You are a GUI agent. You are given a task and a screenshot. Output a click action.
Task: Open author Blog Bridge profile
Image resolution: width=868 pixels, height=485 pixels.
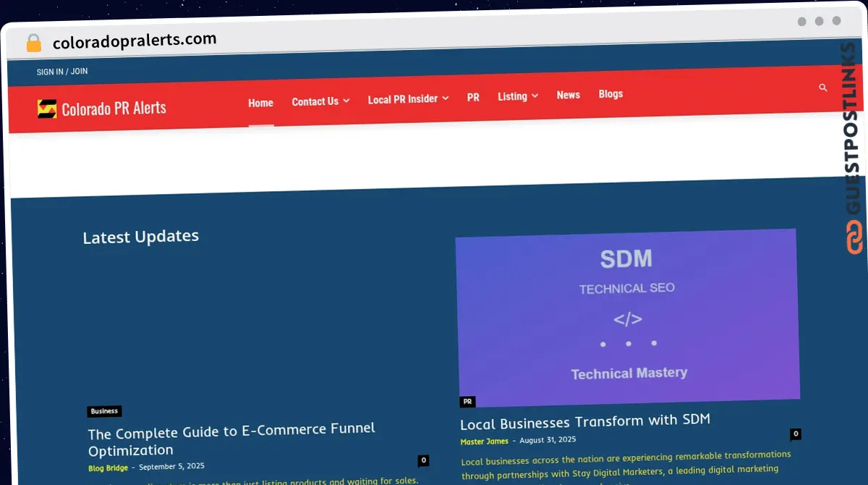coord(108,468)
